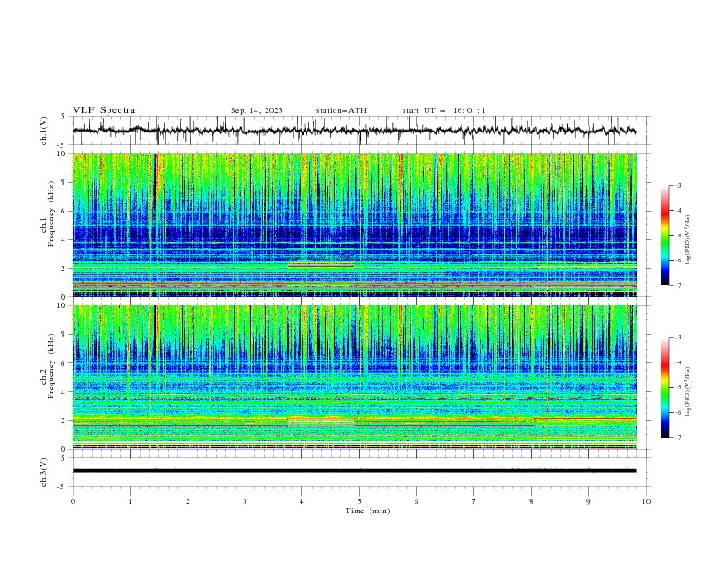Click the time axis tick label "2"

pos(188,501)
